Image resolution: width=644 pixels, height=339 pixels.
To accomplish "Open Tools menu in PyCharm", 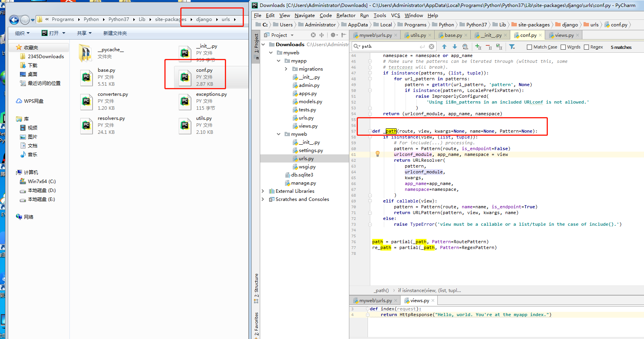I will tap(380, 16).
